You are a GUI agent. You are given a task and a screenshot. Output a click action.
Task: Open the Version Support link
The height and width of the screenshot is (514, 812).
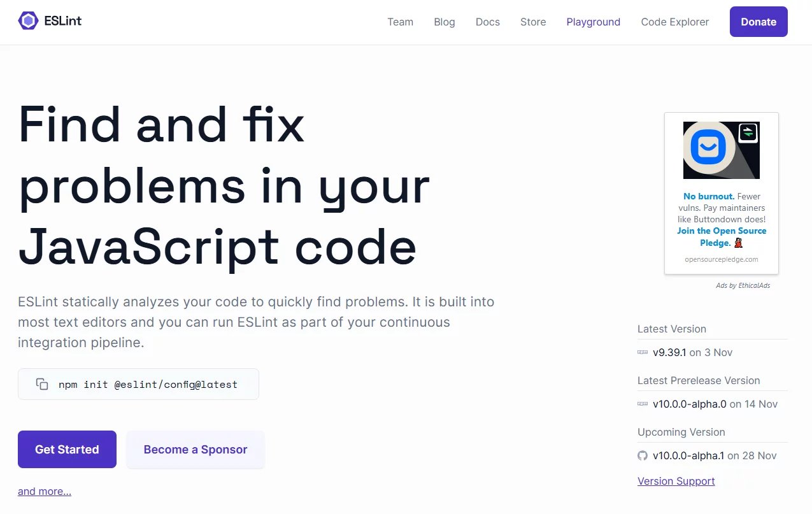(x=676, y=481)
